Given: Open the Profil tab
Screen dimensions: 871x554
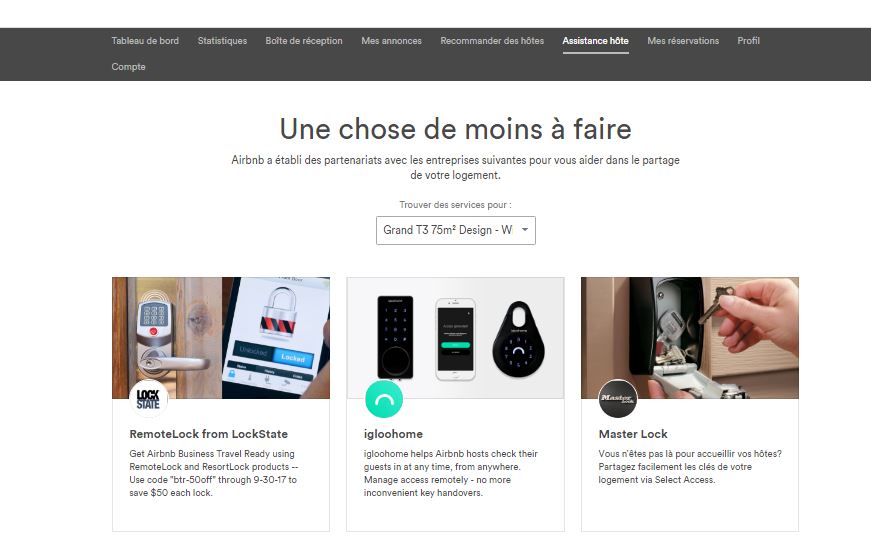Looking at the screenshot, I should click(x=748, y=41).
